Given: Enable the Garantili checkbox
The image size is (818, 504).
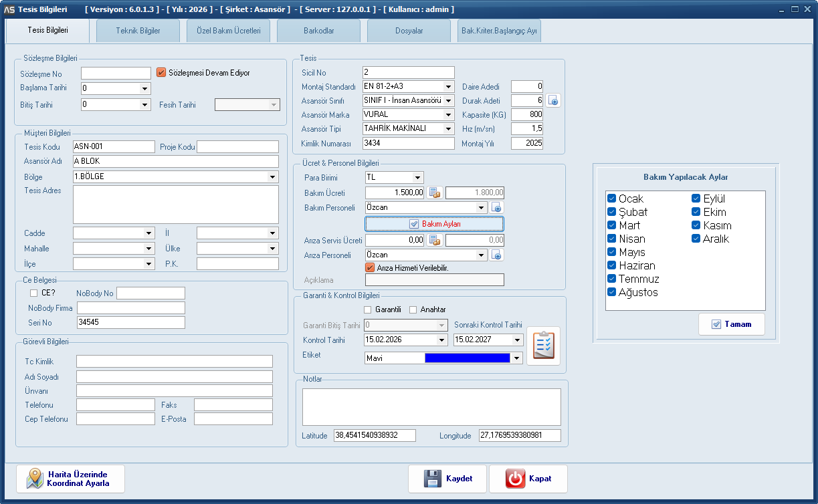Looking at the screenshot, I should coord(367,309).
